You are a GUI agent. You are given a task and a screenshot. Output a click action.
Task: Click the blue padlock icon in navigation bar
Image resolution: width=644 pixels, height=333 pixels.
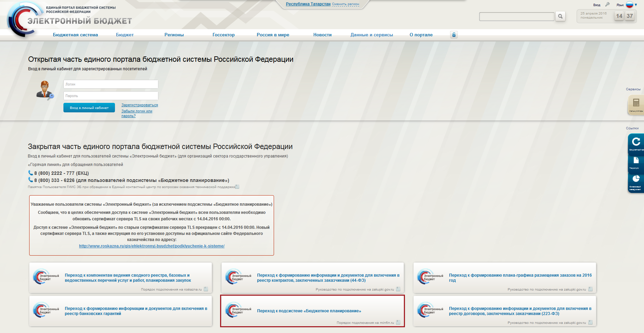pos(454,35)
